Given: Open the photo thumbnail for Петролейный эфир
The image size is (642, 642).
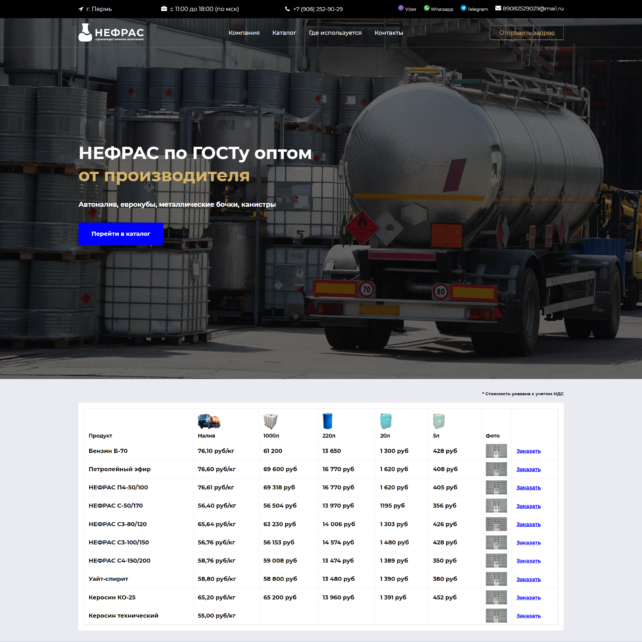Looking at the screenshot, I should tap(496, 469).
